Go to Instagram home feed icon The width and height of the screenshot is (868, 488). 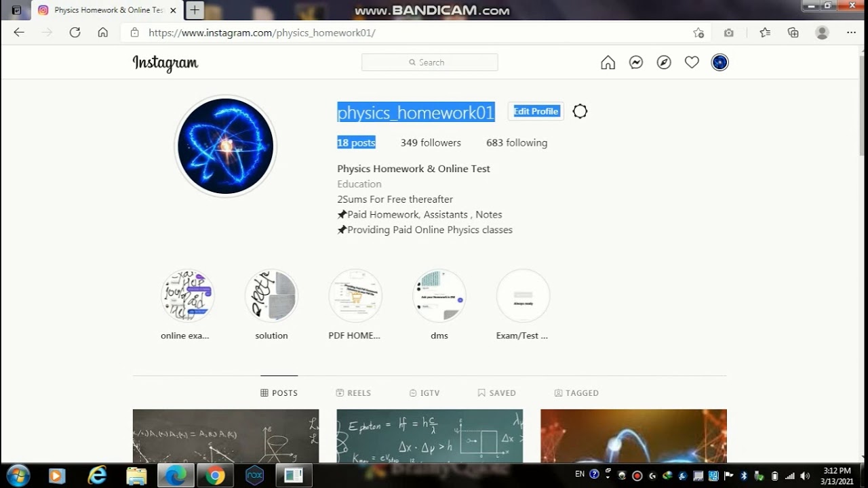coord(608,62)
